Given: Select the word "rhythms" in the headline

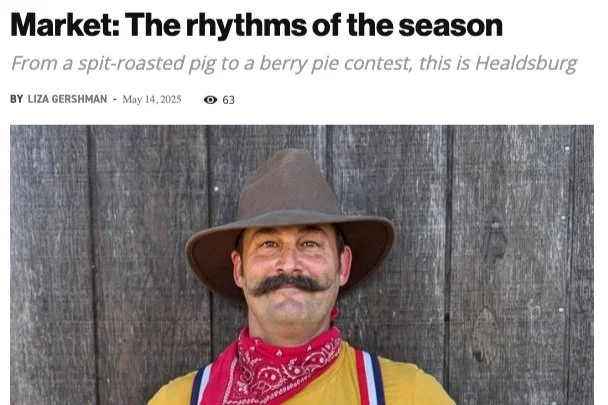Looking at the screenshot, I should click(x=246, y=26).
